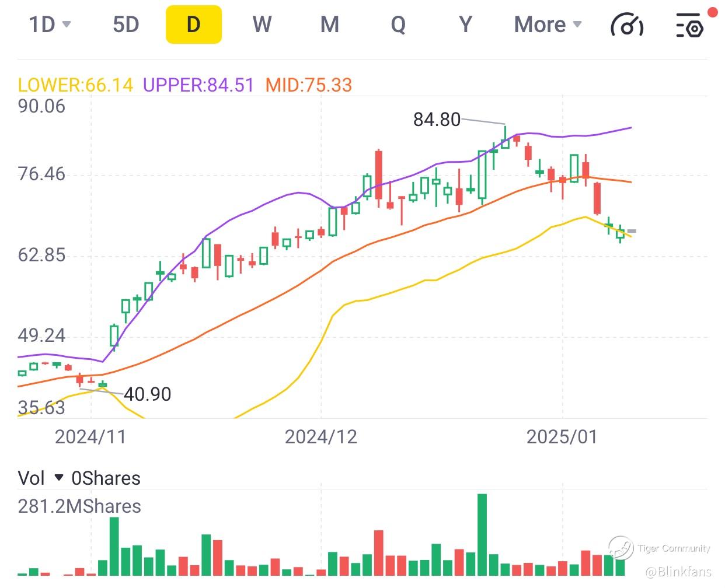The width and height of the screenshot is (725, 588).
Task: Click the 84.80 high price marker
Action: click(437, 120)
